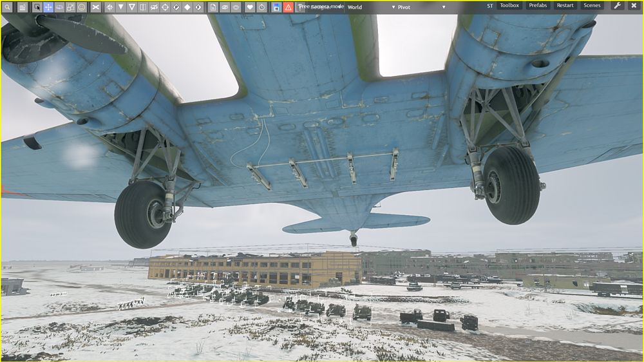Click the smiley face icon
Image resolution: width=644 pixels, height=362 pixels.
pos(82,7)
